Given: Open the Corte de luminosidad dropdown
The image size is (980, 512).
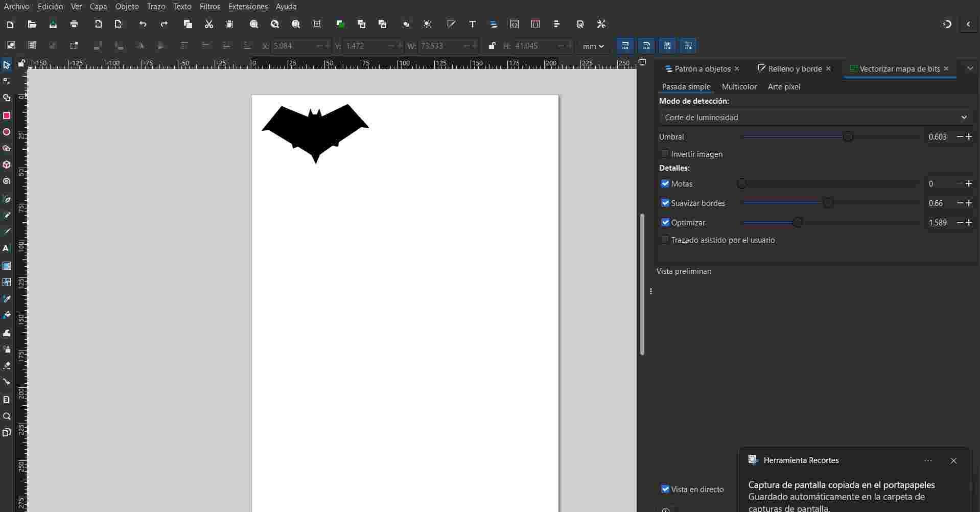Looking at the screenshot, I should (x=815, y=118).
